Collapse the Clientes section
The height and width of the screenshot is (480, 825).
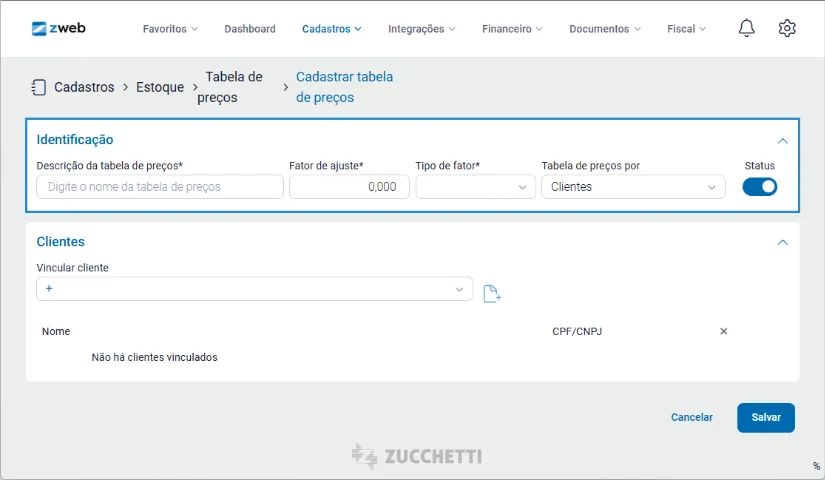pos(782,242)
